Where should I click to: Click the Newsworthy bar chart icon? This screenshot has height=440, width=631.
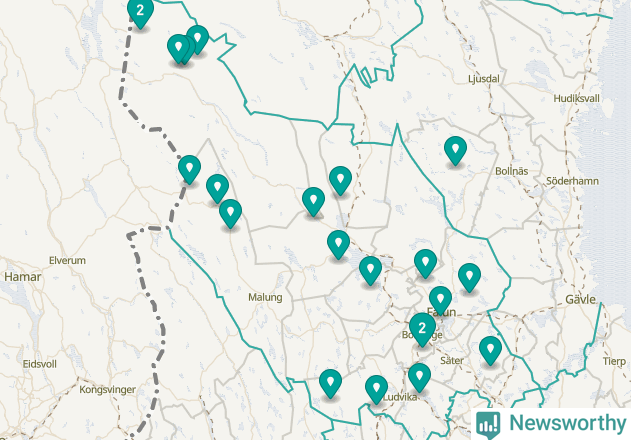(x=488, y=425)
